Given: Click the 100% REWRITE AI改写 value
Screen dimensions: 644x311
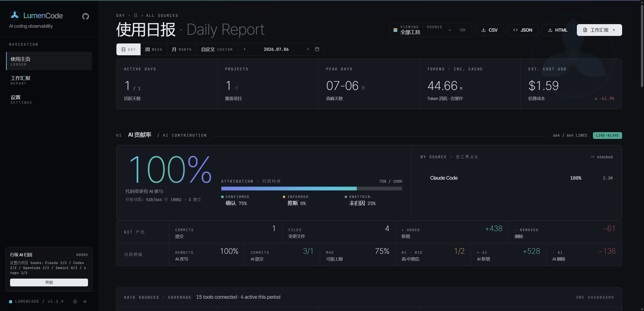Looking at the screenshot, I should point(229,251).
